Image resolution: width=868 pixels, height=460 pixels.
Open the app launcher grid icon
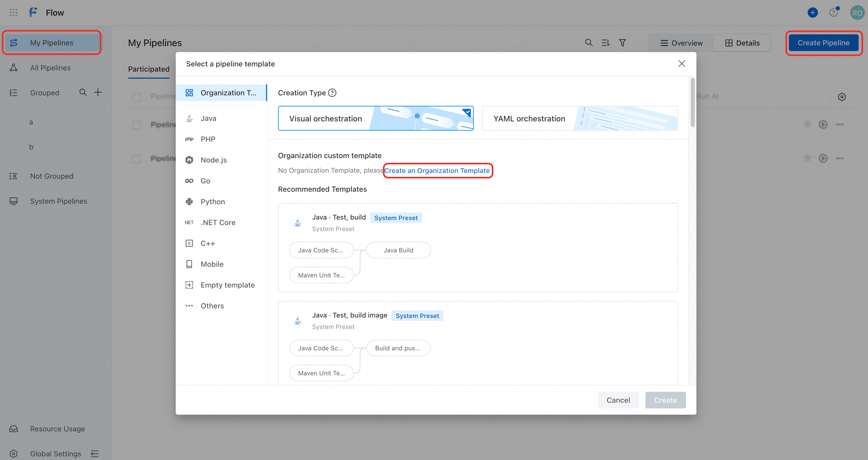(14, 13)
